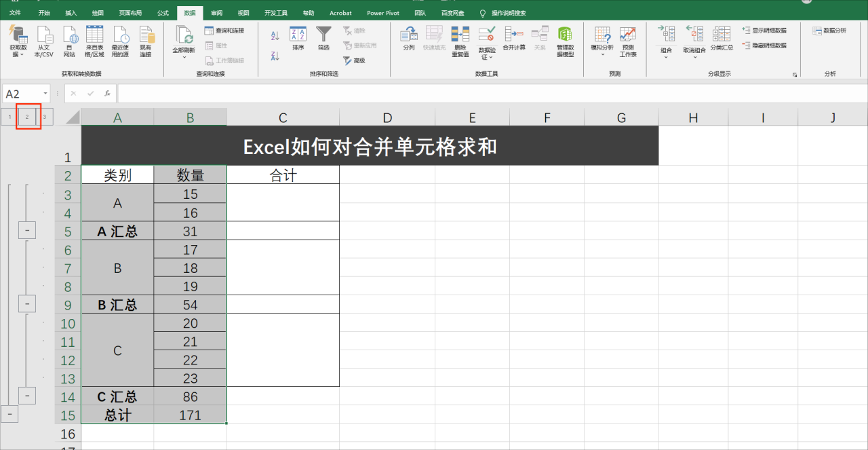Collapse the A 汇总 outline group
868x450 pixels.
coord(26,231)
